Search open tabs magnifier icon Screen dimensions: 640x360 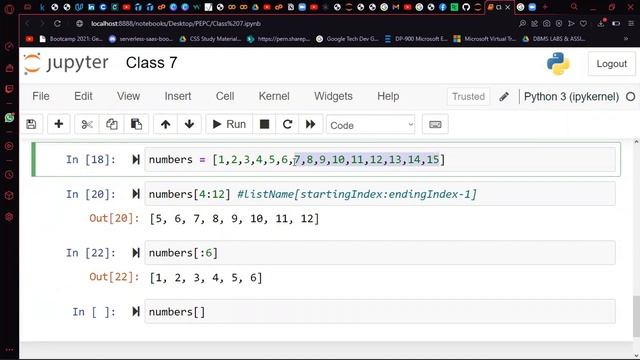tap(574, 7)
